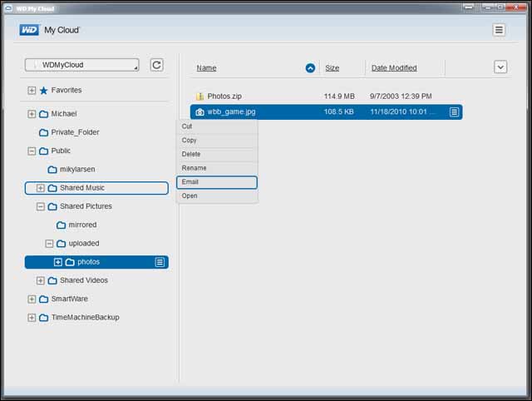Expand the Shared Music folder
This screenshot has width=532, height=401.
click(x=41, y=188)
